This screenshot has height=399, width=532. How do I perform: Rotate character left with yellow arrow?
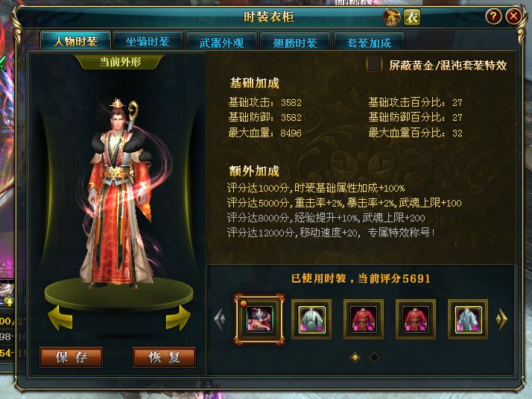60,318
